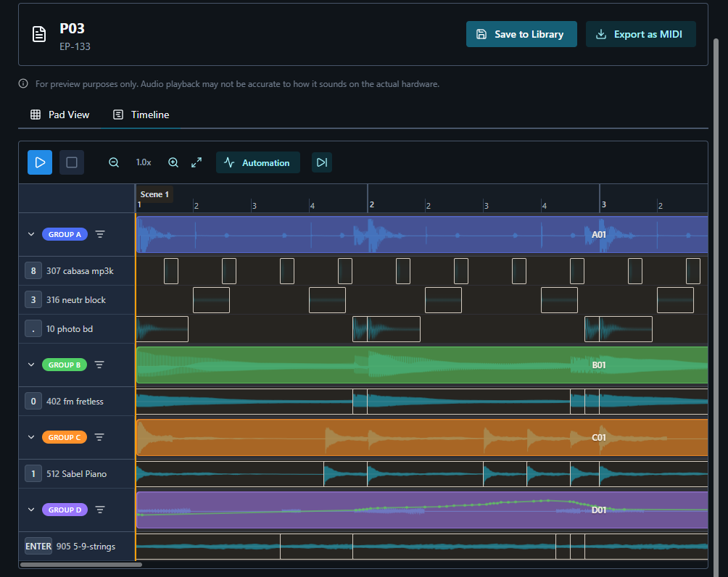Export the project as MIDI
The image size is (728, 577).
tap(640, 34)
